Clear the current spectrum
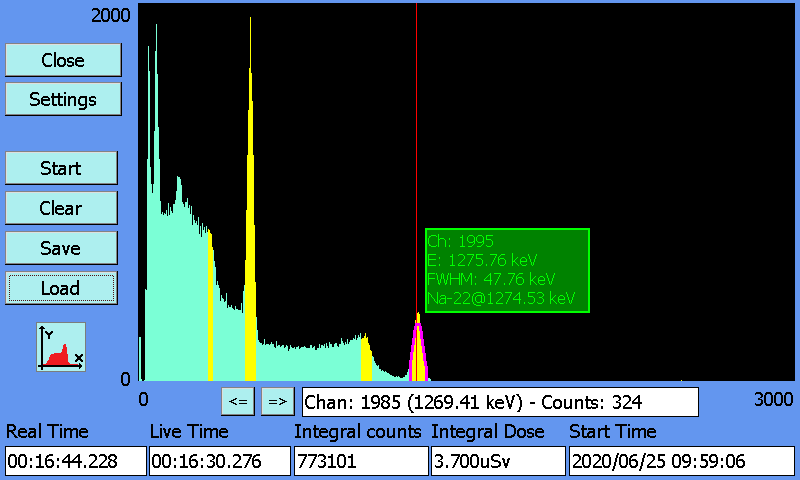 (61, 208)
